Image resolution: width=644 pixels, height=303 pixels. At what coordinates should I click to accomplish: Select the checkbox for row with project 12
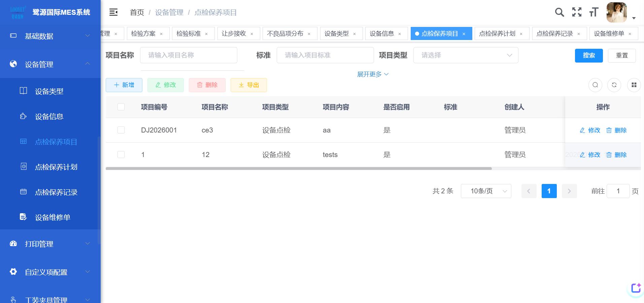pos(121,155)
